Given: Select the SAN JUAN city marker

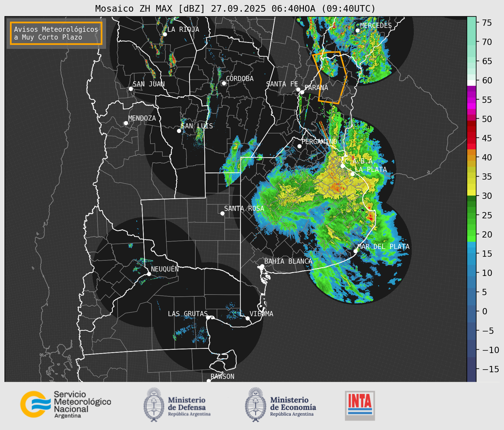Looking at the screenshot, I should click(x=131, y=89).
